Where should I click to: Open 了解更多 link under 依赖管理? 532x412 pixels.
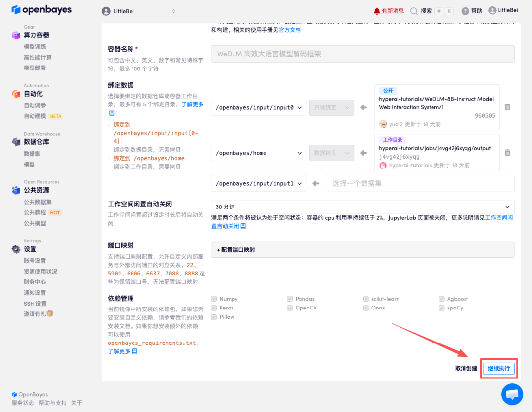(119, 351)
